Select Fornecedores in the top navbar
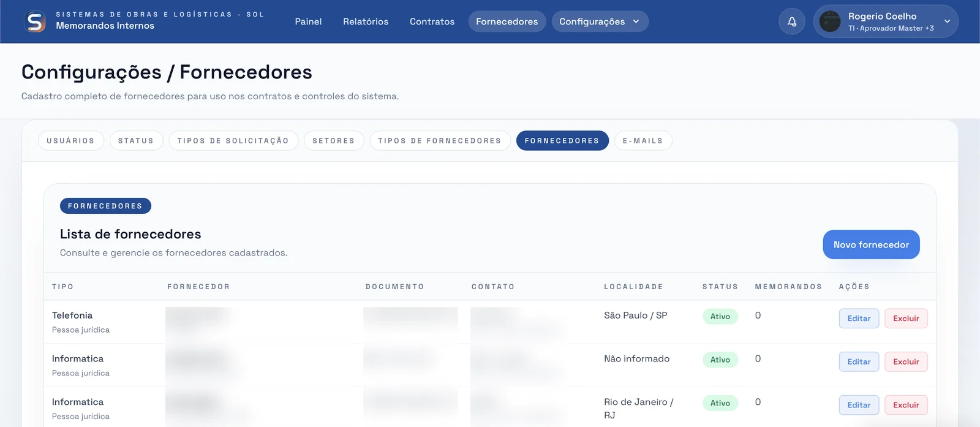This screenshot has height=427, width=980. pos(507,21)
